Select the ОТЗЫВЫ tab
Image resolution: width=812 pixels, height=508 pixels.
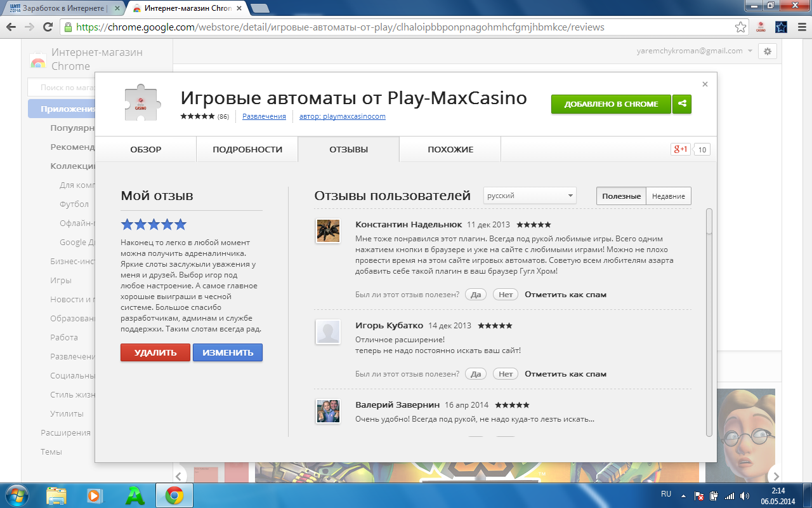click(349, 149)
